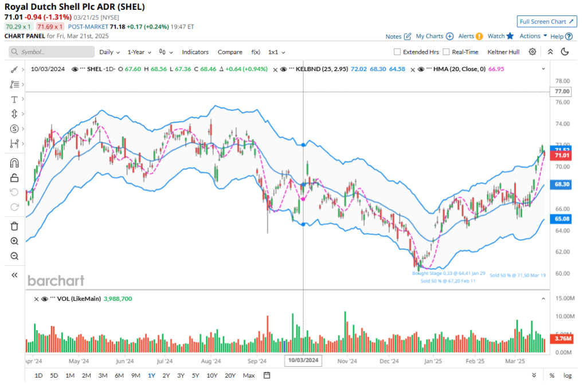Viewport: 587px width, 392px height.
Task: Click the 77.00 price level marker
Action: 561,92
